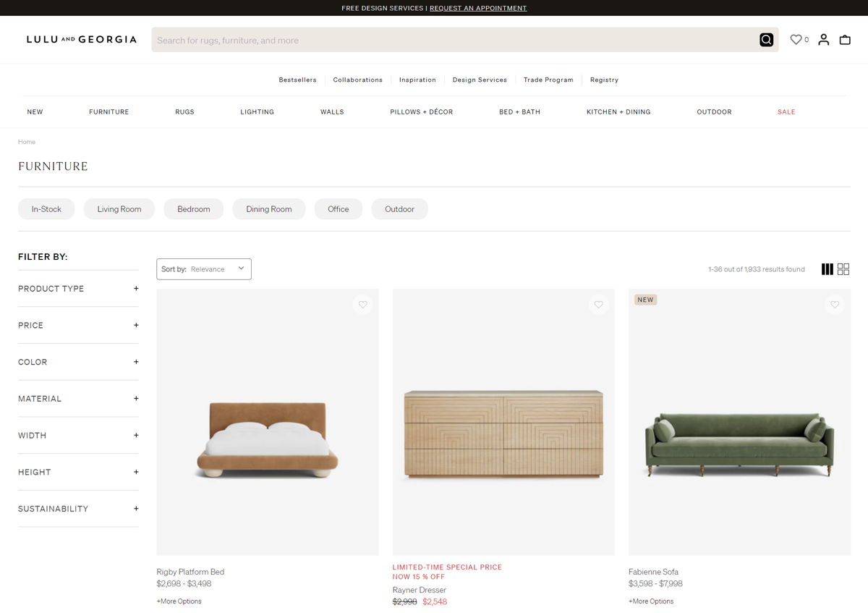868x613 pixels.
Task: Open the Inspiration link
Action: [x=417, y=80]
